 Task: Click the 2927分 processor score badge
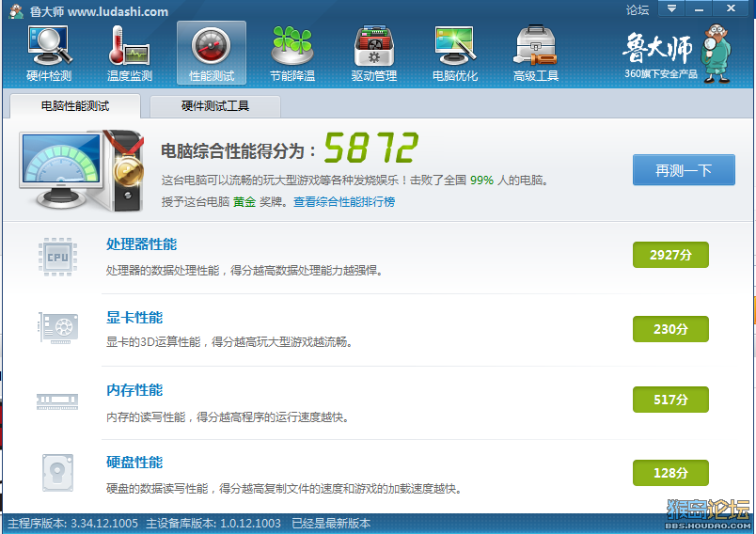coord(670,255)
